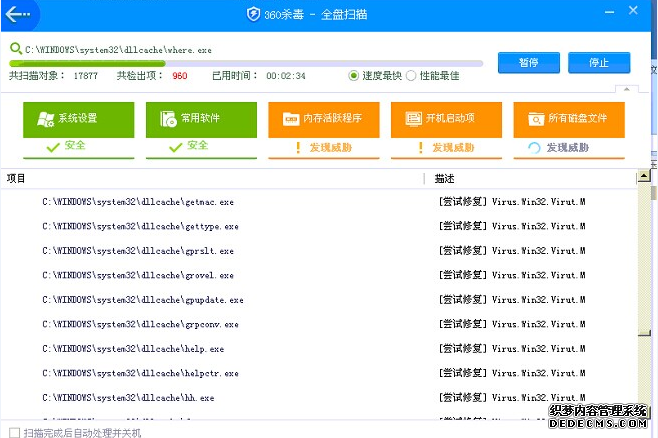Click the warning mark under 开机启动项
658x438 pixels.
(x=420, y=148)
